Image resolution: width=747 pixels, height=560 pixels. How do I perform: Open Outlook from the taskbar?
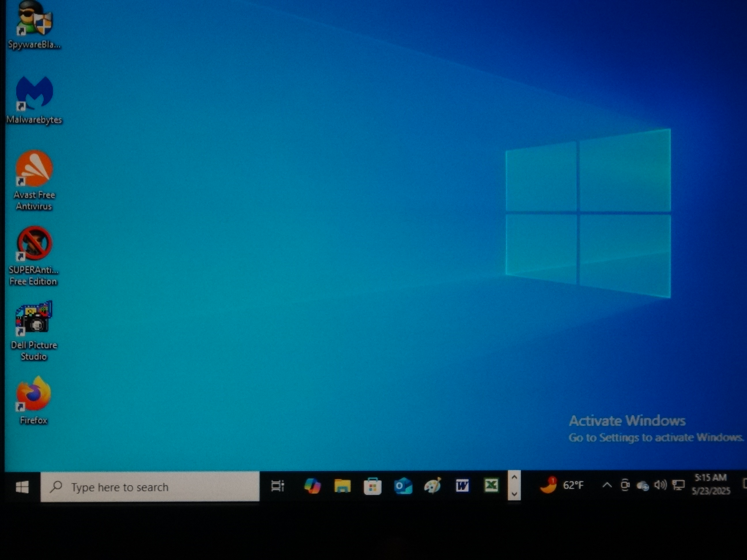click(403, 486)
